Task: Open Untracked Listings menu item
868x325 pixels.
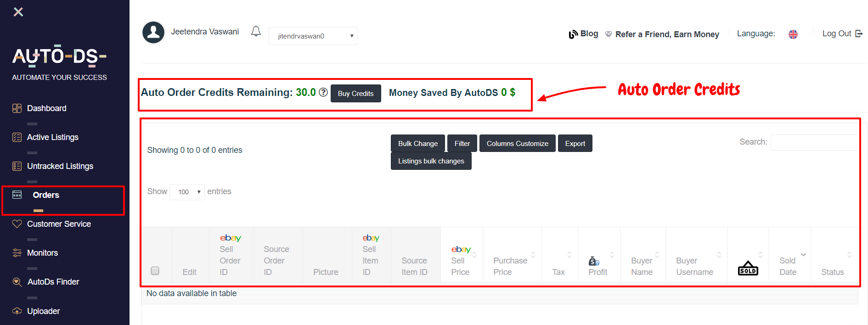Action: point(60,166)
